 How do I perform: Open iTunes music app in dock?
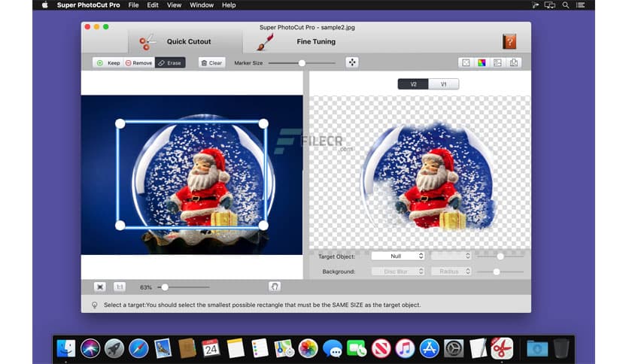tap(405, 348)
